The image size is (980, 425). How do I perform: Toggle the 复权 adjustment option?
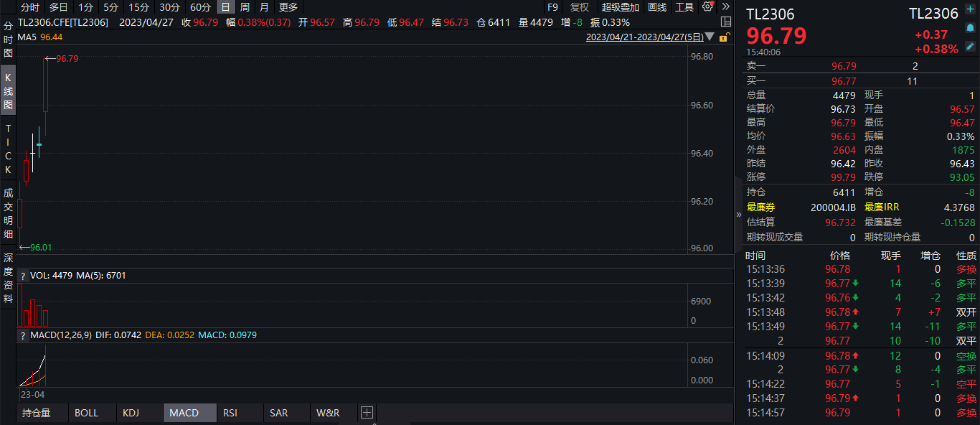coord(579,7)
